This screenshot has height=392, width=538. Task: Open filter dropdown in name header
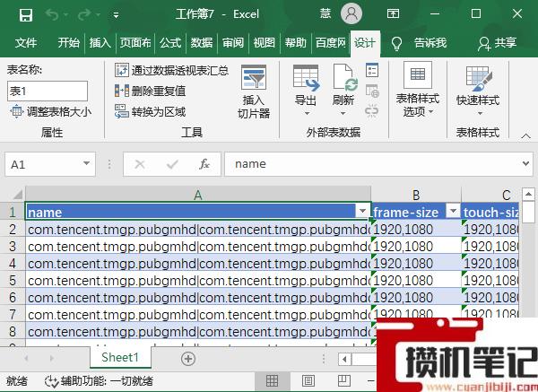tap(362, 211)
